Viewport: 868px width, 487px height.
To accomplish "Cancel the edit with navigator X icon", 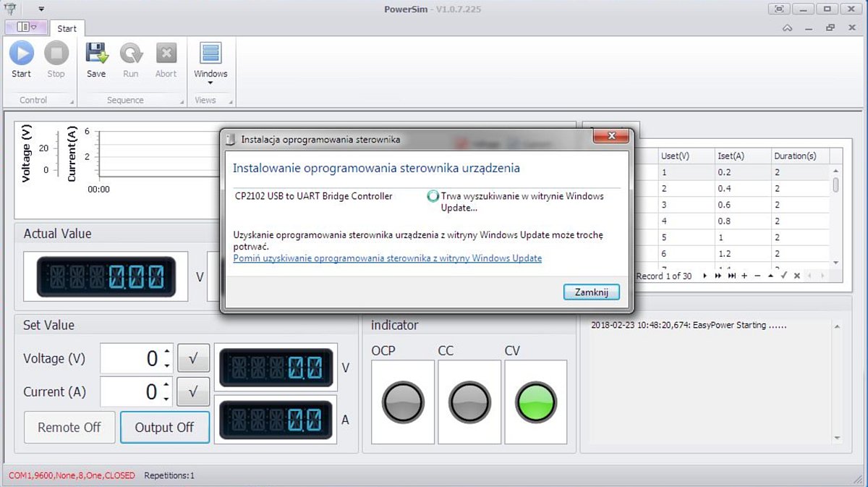I will [796, 276].
